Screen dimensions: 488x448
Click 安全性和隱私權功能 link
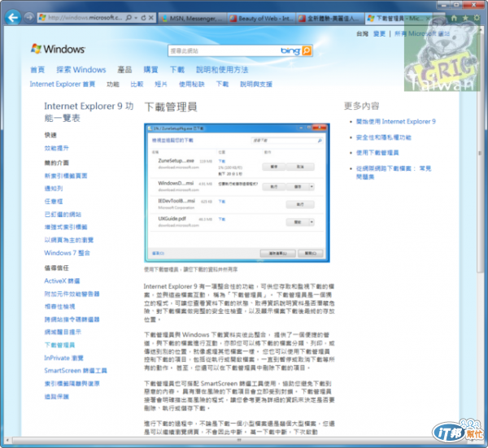pos(383,137)
